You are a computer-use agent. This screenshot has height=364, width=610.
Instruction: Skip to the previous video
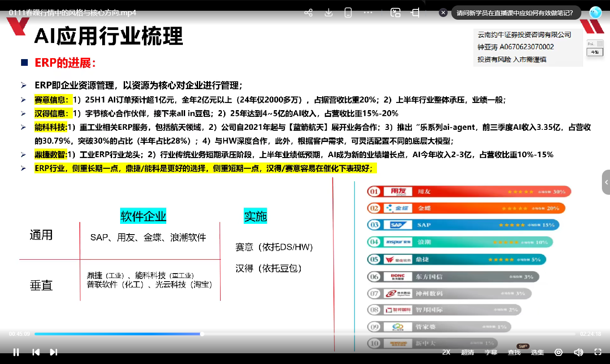tap(36, 352)
